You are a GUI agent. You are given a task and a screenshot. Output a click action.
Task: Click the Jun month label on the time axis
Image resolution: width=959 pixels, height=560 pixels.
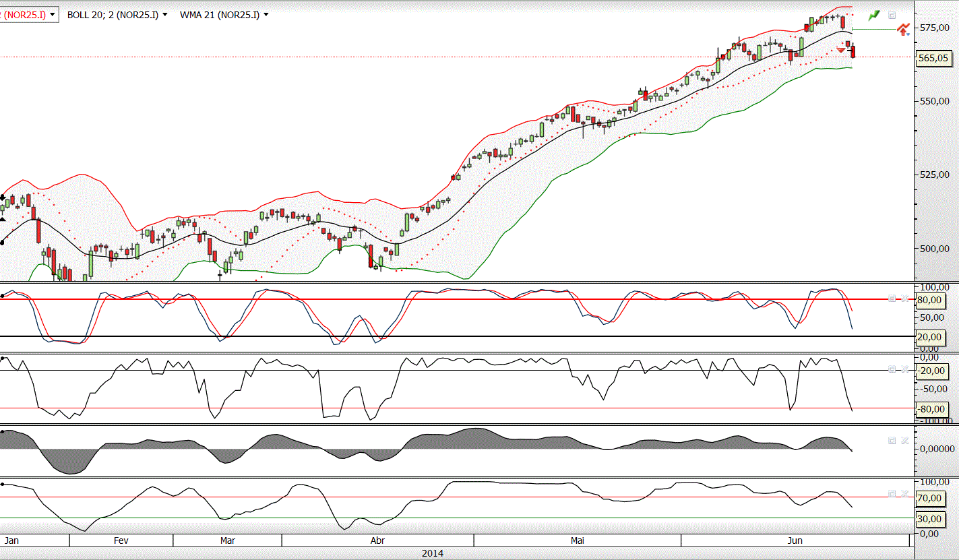[x=795, y=540]
